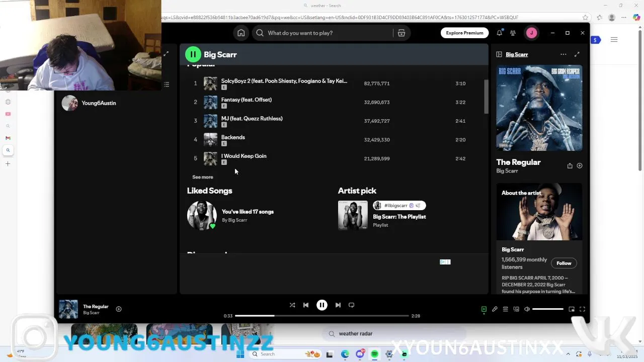Add a sidebar item with the plus icon

tap(8, 164)
